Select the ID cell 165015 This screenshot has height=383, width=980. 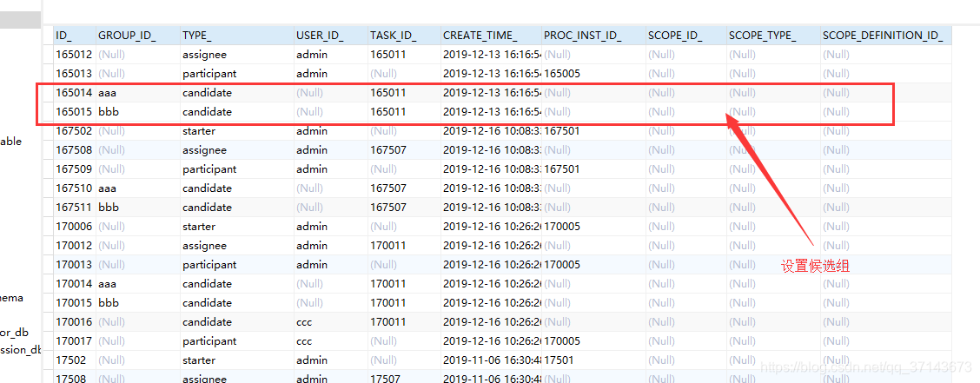click(75, 112)
